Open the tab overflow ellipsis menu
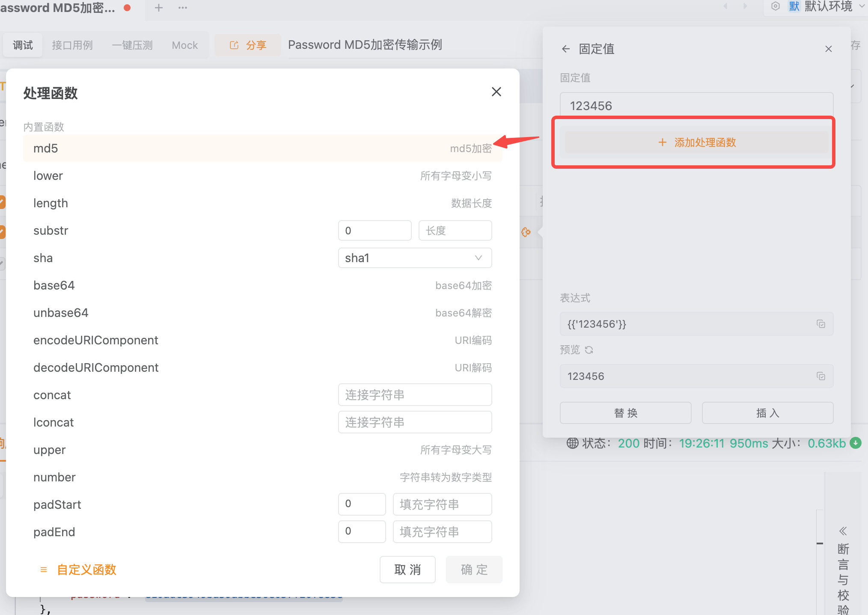 [x=183, y=7]
